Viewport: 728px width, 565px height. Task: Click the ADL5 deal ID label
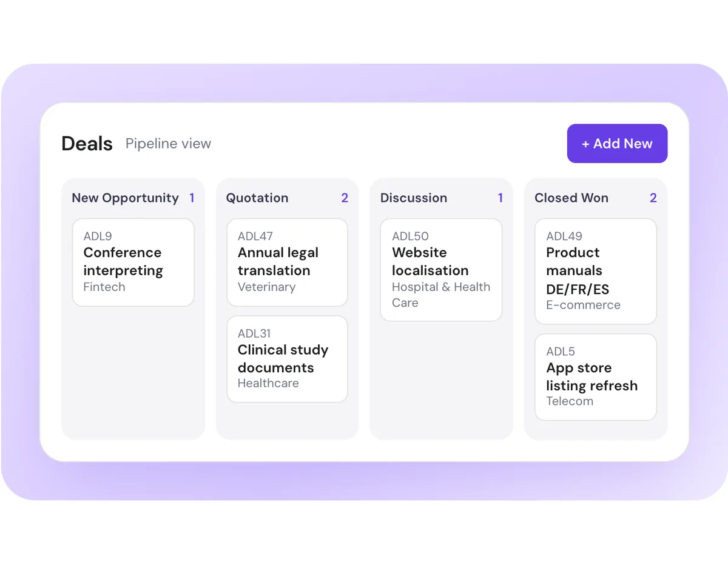pyautogui.click(x=561, y=352)
